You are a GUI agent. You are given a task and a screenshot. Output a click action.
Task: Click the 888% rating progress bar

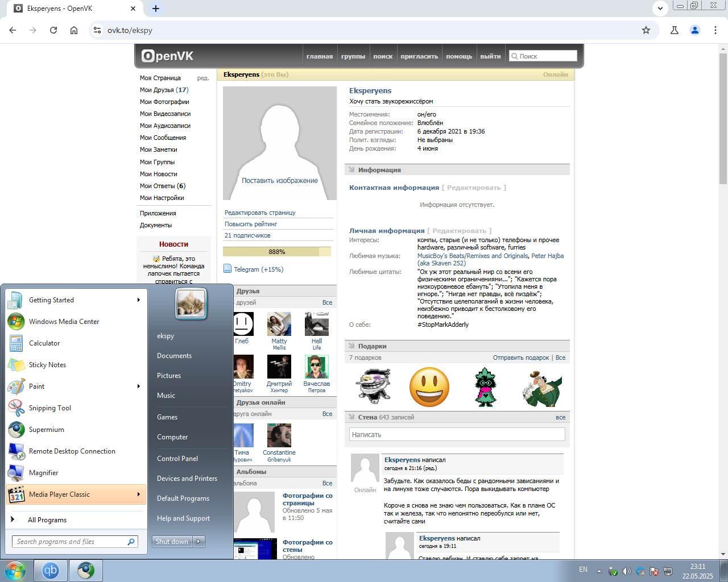click(277, 252)
